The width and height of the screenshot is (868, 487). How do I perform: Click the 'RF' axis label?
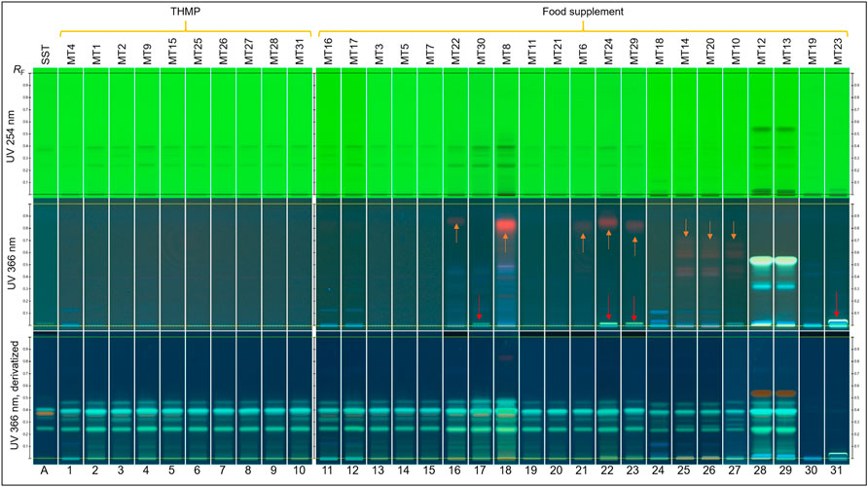click(x=18, y=70)
